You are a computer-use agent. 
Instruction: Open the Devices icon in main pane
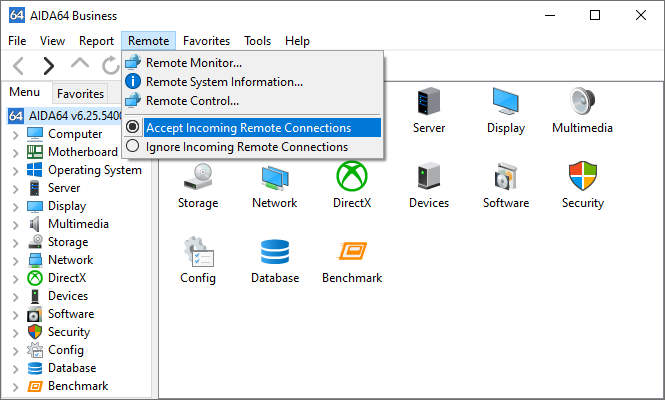pos(429,176)
